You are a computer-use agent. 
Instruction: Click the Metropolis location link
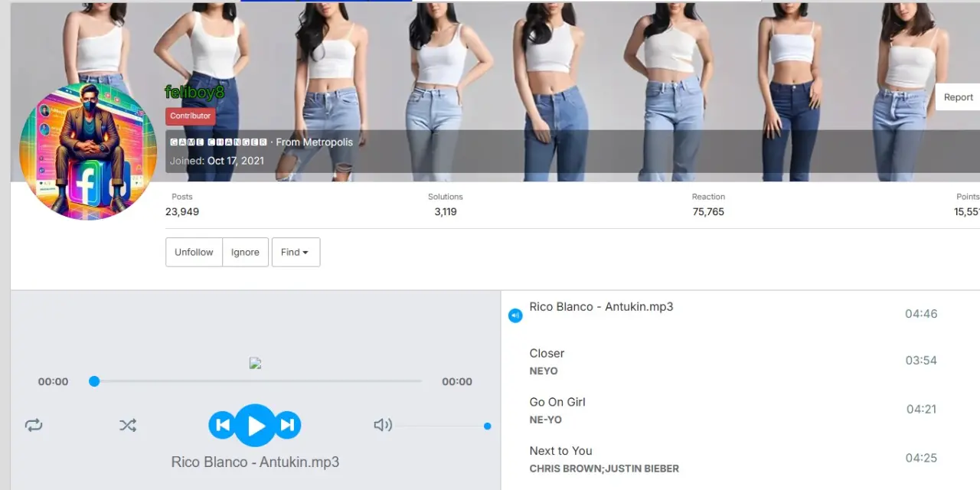pos(328,142)
